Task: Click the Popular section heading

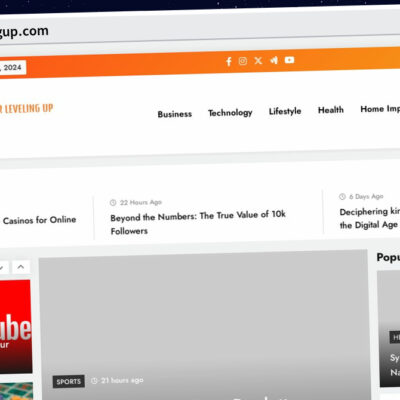Action: pyautogui.click(x=388, y=257)
